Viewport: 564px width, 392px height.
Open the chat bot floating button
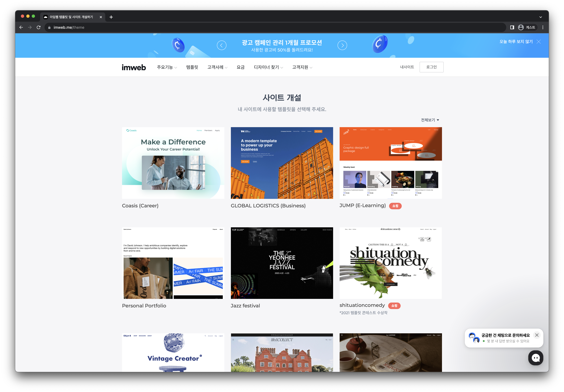(536, 358)
